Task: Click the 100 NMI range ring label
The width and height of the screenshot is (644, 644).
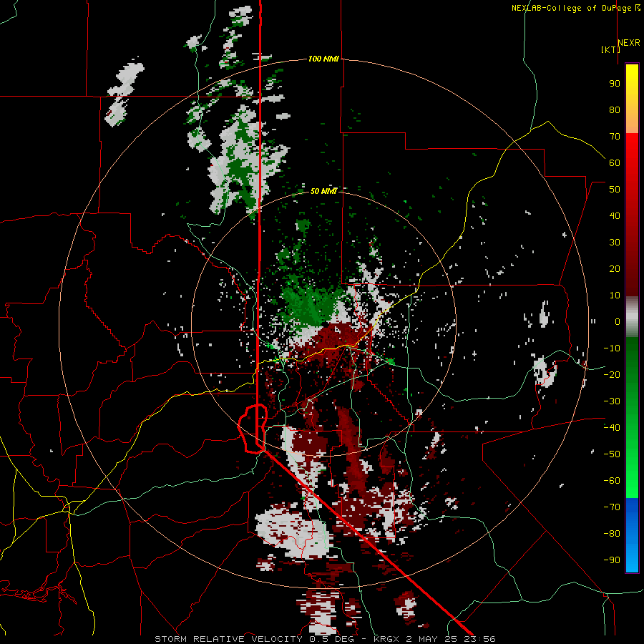Action: point(323,59)
